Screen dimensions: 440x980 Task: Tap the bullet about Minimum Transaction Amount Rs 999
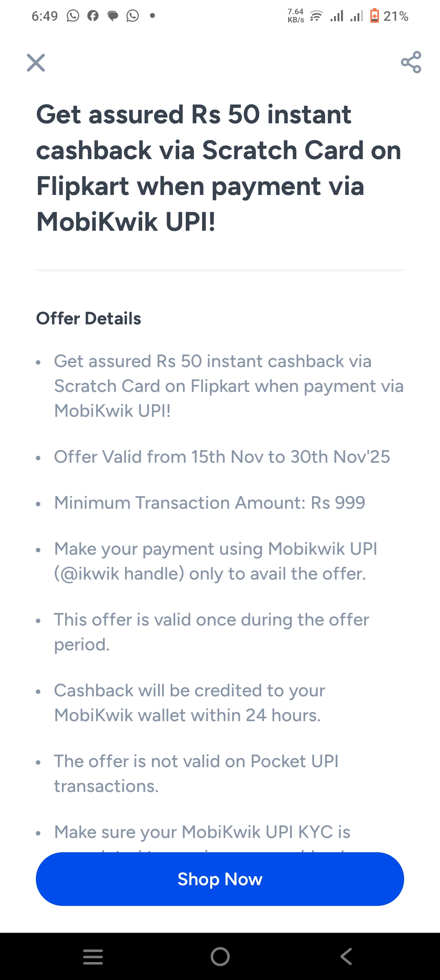tap(210, 502)
